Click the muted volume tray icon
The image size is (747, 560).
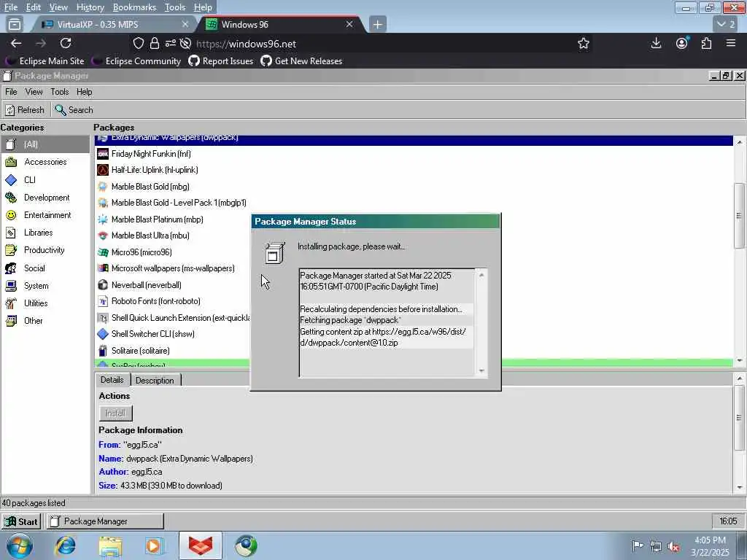point(673,547)
